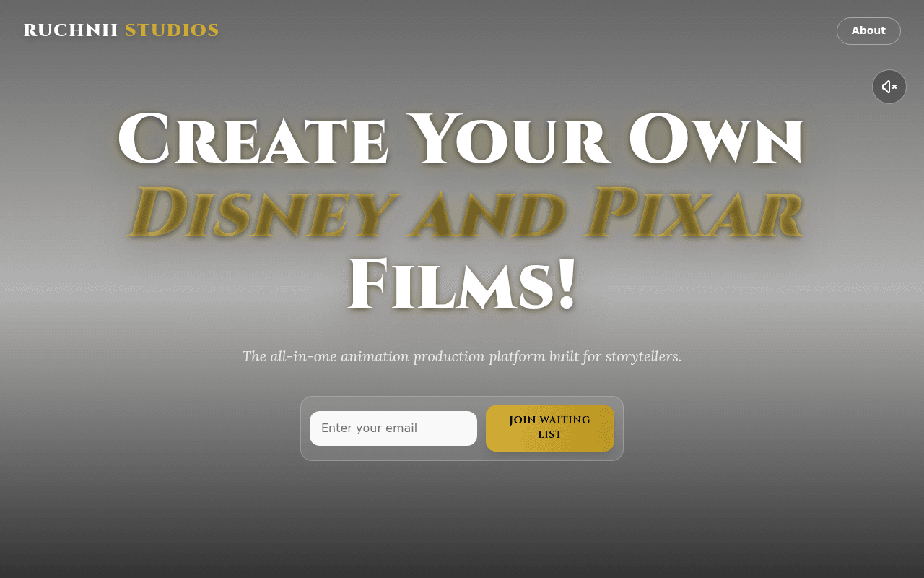Unmute the background video sound

[x=889, y=87]
